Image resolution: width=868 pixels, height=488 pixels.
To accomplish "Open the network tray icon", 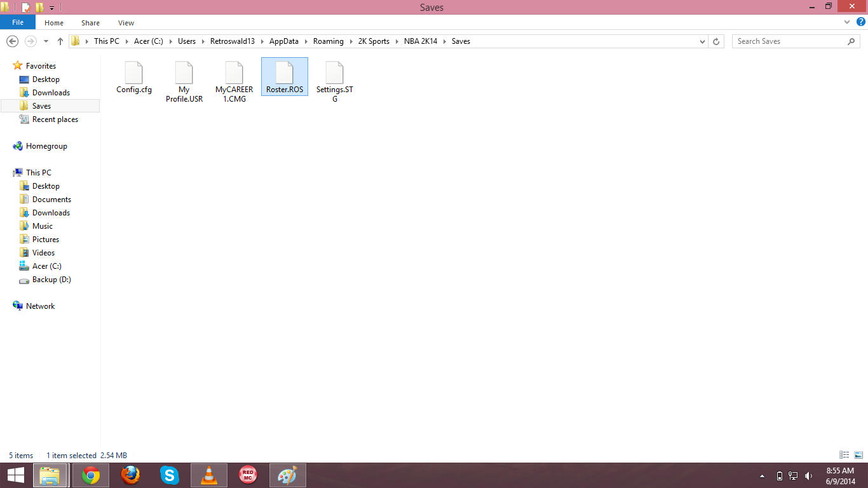I will 793,476.
